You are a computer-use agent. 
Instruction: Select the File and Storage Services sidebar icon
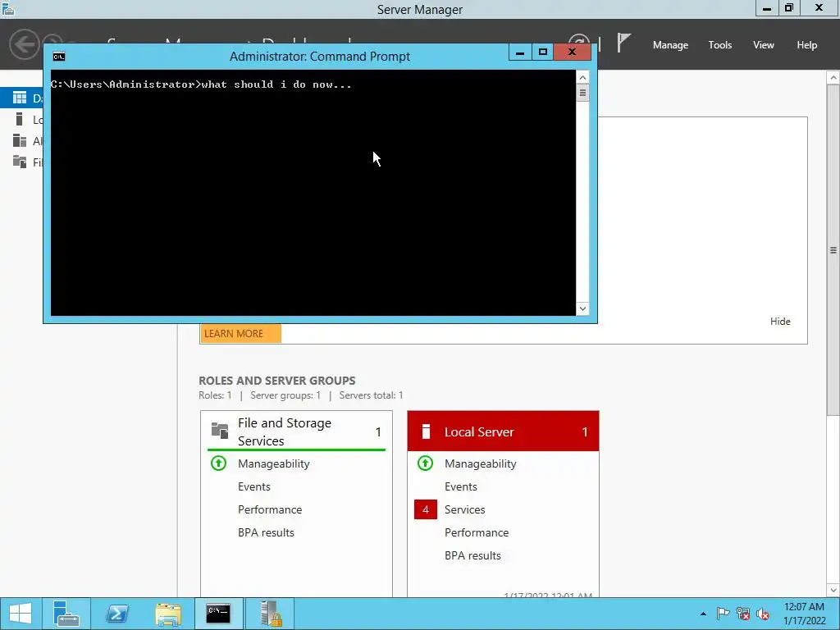(x=20, y=162)
